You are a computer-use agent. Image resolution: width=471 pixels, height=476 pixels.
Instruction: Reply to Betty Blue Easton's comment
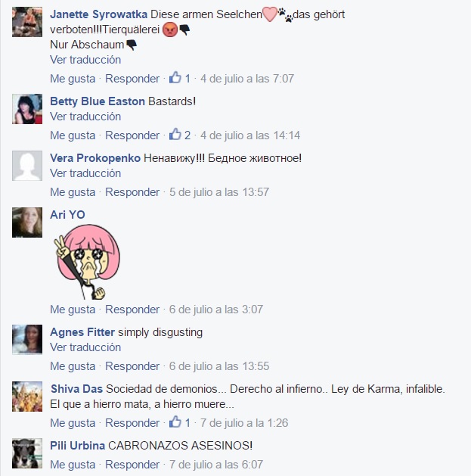132,135
